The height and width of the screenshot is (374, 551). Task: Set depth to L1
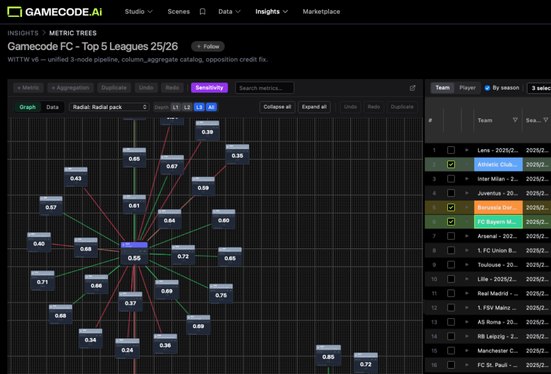coord(175,107)
